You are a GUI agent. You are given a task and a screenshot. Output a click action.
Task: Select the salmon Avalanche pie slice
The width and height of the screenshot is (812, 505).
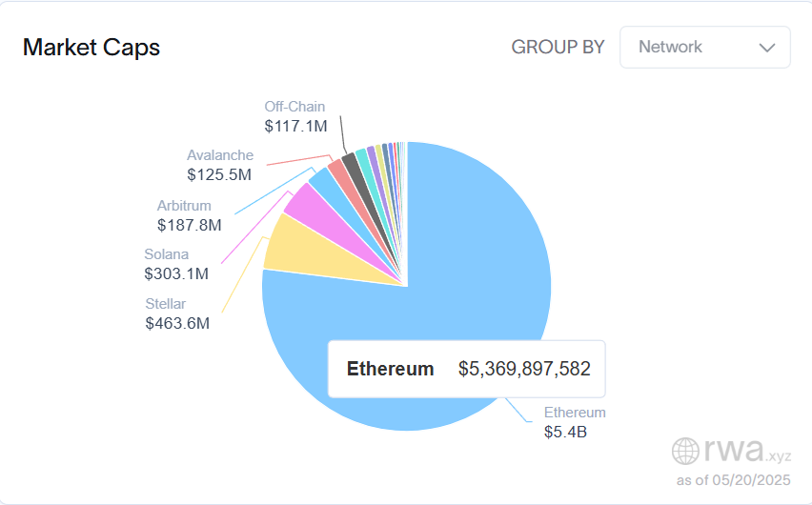click(338, 172)
